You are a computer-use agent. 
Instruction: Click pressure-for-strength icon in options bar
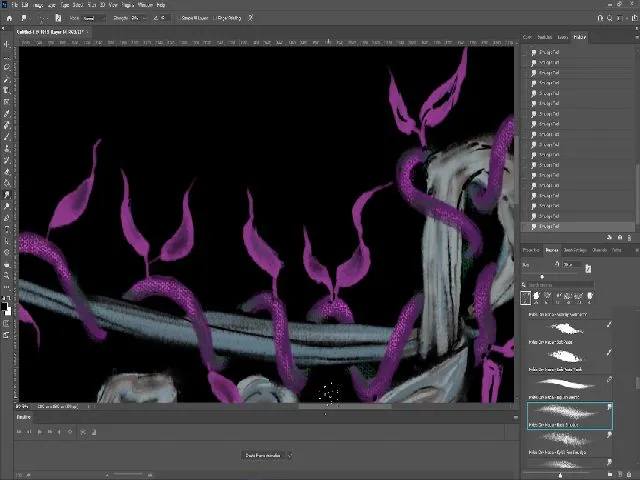tap(251, 18)
